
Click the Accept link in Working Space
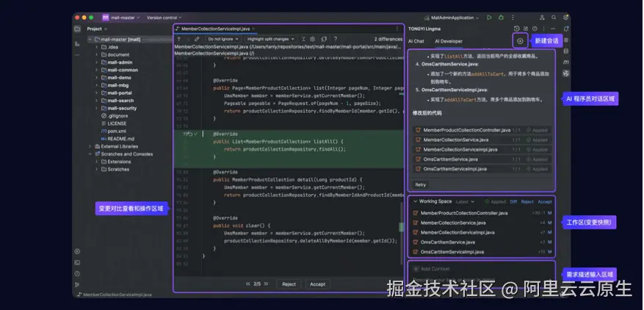coord(545,202)
